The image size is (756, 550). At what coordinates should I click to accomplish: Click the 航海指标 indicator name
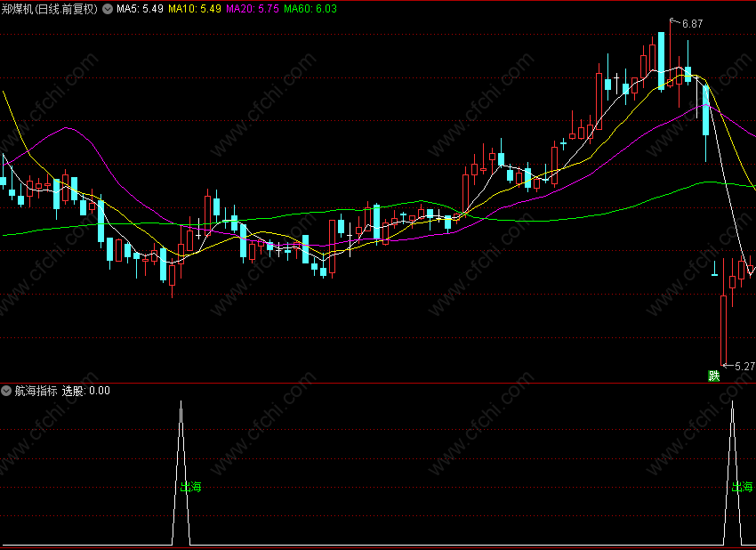[36, 391]
